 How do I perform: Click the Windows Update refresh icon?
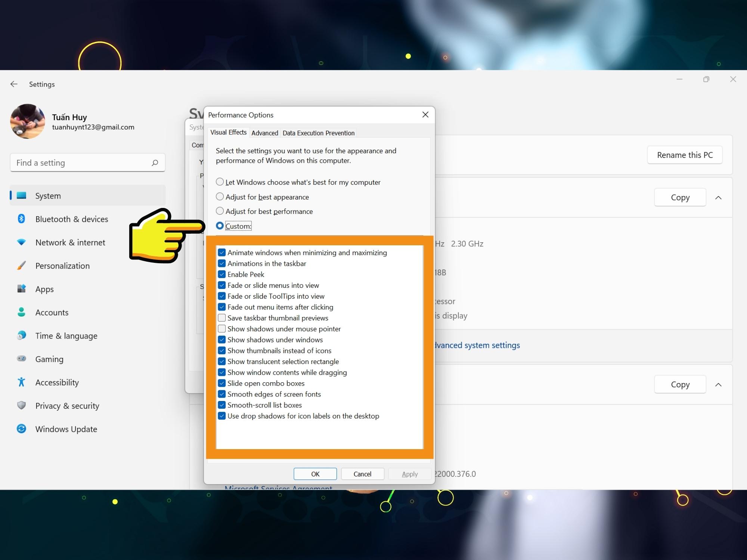point(22,429)
